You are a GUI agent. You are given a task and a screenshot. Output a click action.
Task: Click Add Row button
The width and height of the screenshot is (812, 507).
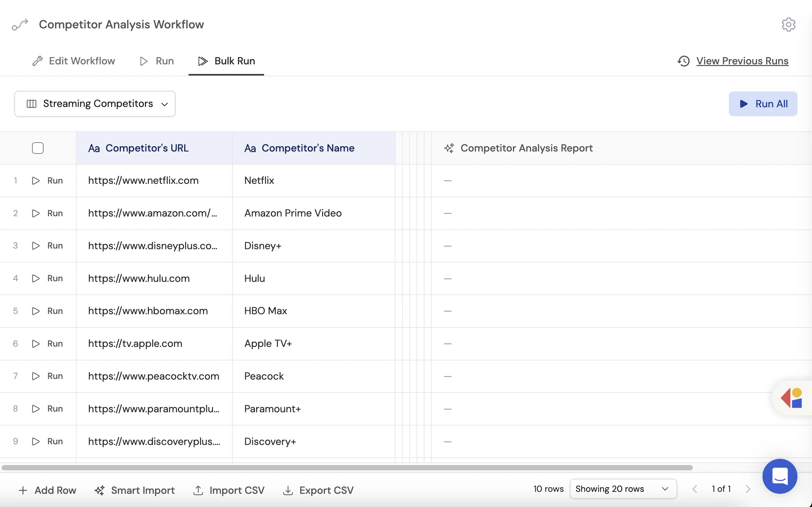pos(47,490)
